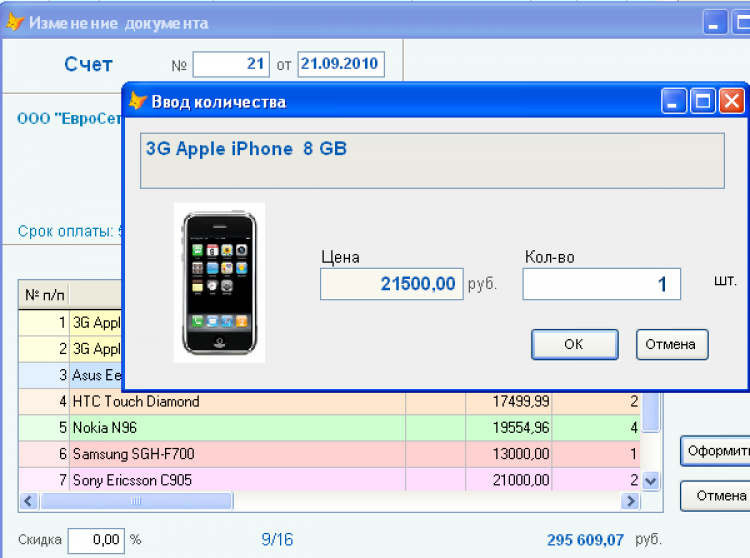
Task: Click quantity cell 2 in Sony Ericsson row
Action: [596, 480]
